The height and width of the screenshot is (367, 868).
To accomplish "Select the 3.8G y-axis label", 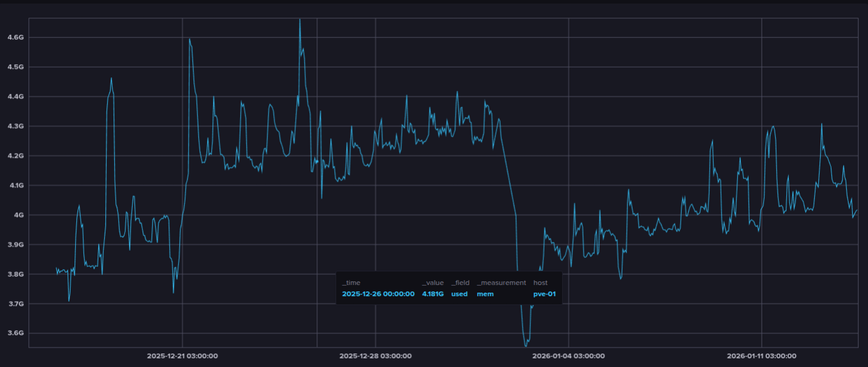I will coord(15,274).
